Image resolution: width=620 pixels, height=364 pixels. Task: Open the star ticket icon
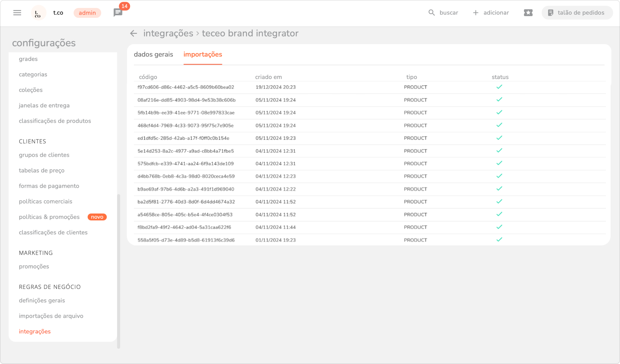tap(528, 13)
